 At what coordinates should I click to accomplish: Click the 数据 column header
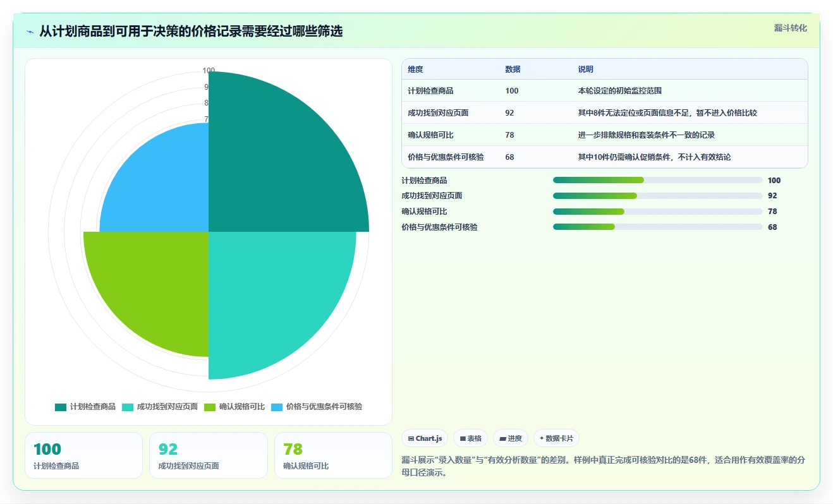513,69
